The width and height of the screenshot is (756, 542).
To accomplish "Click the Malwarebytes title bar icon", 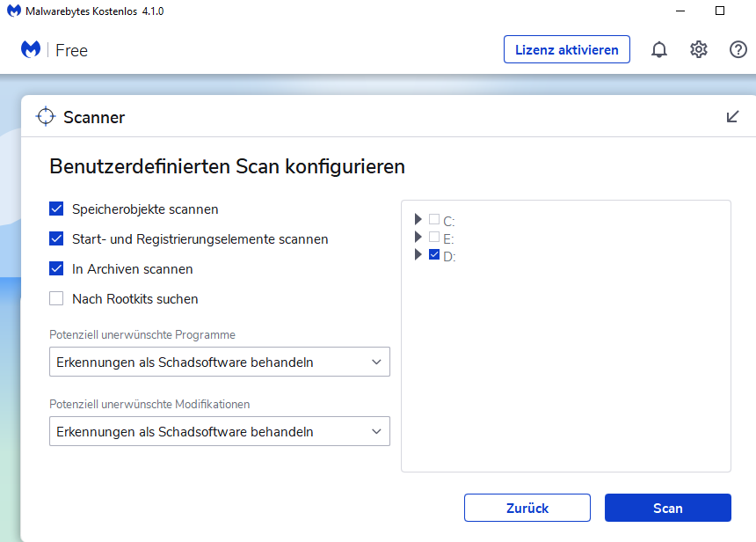I will point(14,11).
